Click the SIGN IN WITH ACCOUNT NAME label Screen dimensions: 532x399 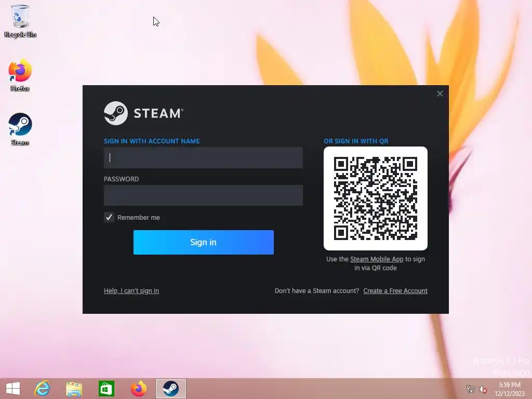point(152,141)
